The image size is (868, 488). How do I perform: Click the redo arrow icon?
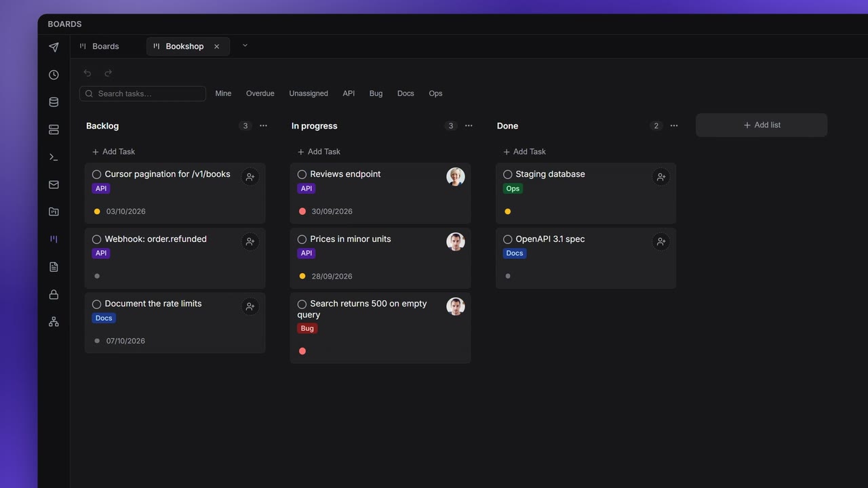(108, 73)
